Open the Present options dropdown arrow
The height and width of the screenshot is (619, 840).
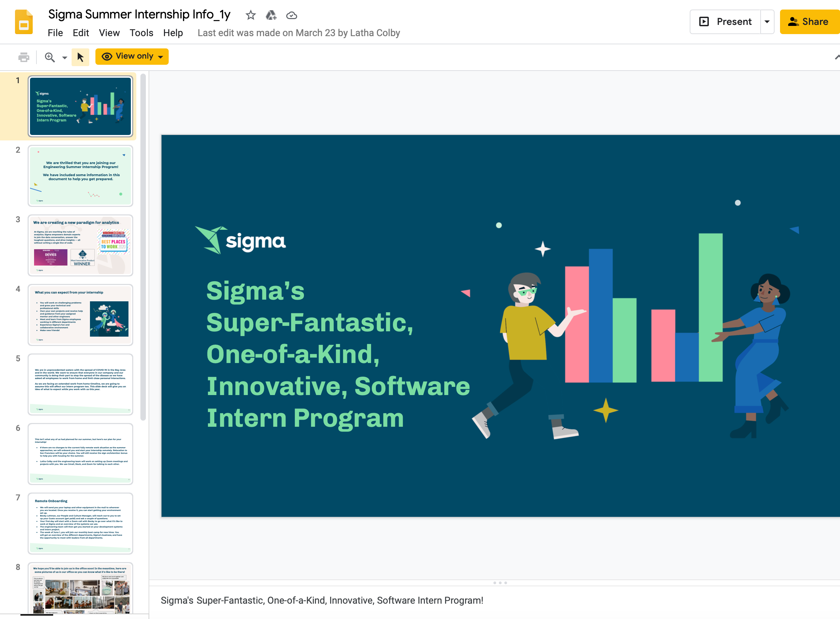(x=767, y=22)
